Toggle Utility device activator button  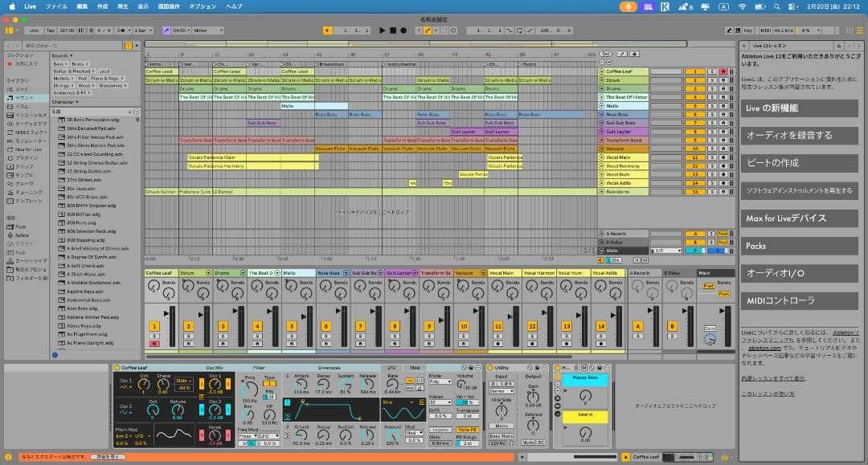[x=490, y=368]
